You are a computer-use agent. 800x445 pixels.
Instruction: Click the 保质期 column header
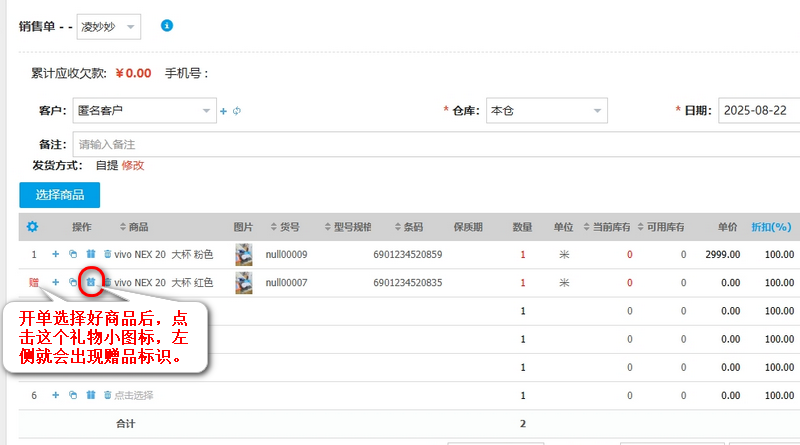tap(468, 227)
